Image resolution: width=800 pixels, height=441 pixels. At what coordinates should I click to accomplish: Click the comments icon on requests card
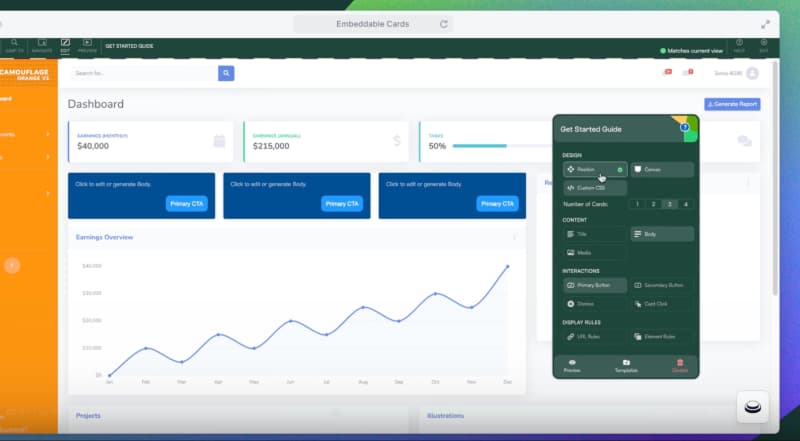tap(744, 141)
